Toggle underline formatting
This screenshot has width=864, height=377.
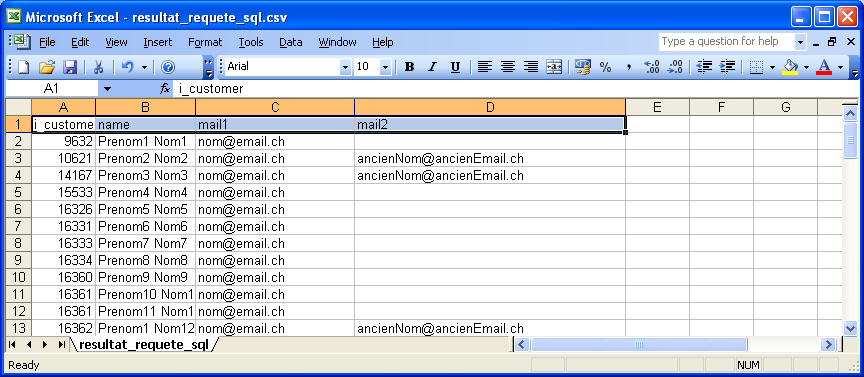click(455, 67)
